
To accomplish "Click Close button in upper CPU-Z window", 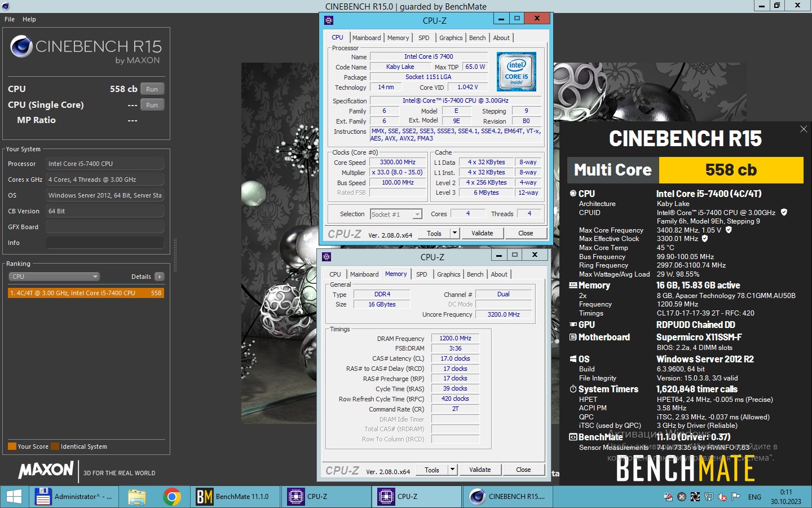I will 526,233.
